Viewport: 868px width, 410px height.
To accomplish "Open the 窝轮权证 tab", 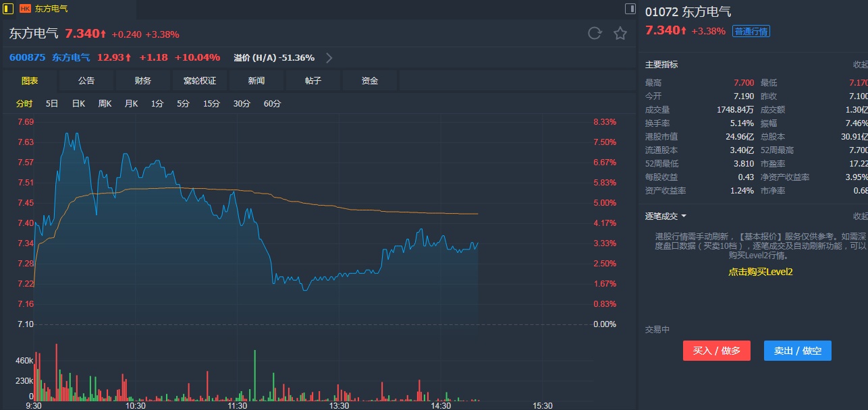I will pos(200,81).
